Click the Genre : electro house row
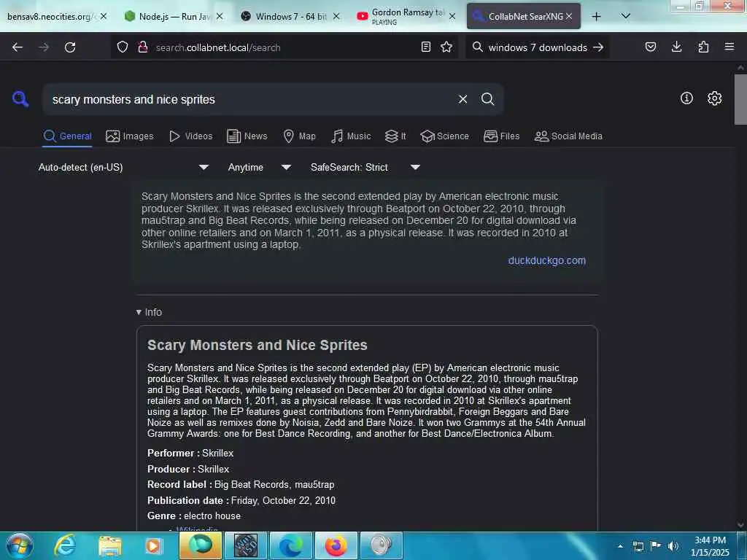The width and height of the screenshot is (747, 560). click(x=194, y=516)
